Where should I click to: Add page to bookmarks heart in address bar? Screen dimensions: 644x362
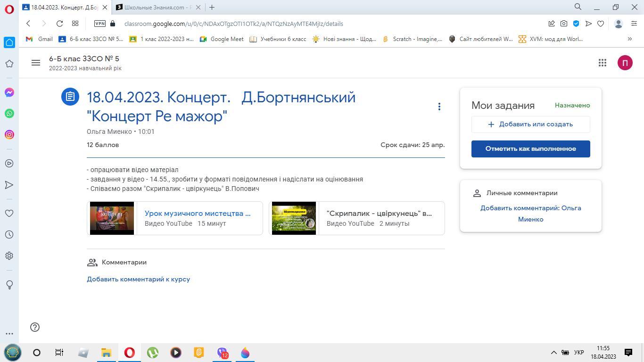pyautogui.click(x=601, y=24)
